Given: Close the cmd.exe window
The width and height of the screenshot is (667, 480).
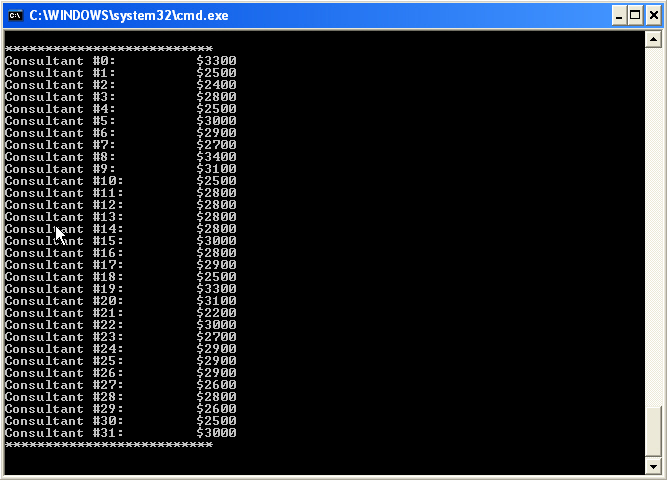Looking at the screenshot, I should 653,16.
